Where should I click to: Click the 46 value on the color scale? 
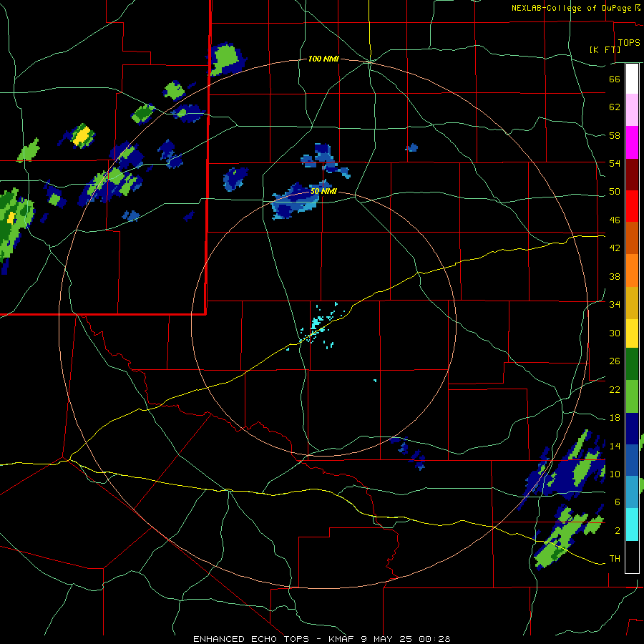(x=615, y=220)
